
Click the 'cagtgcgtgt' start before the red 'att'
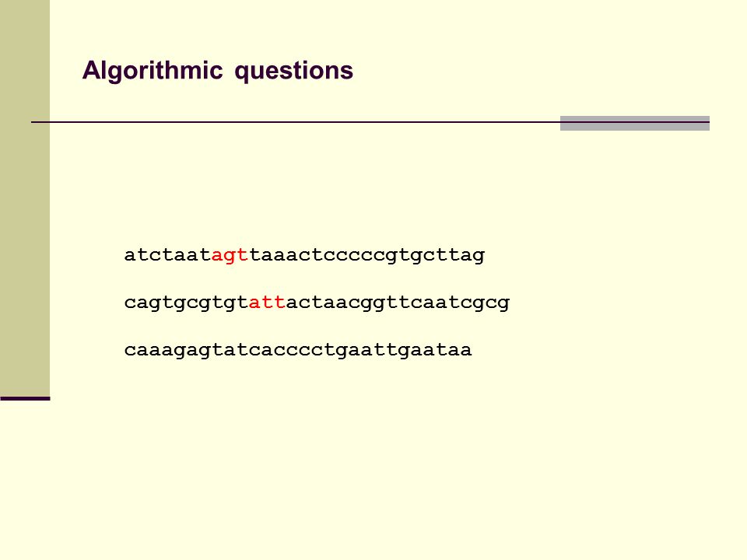(186, 303)
